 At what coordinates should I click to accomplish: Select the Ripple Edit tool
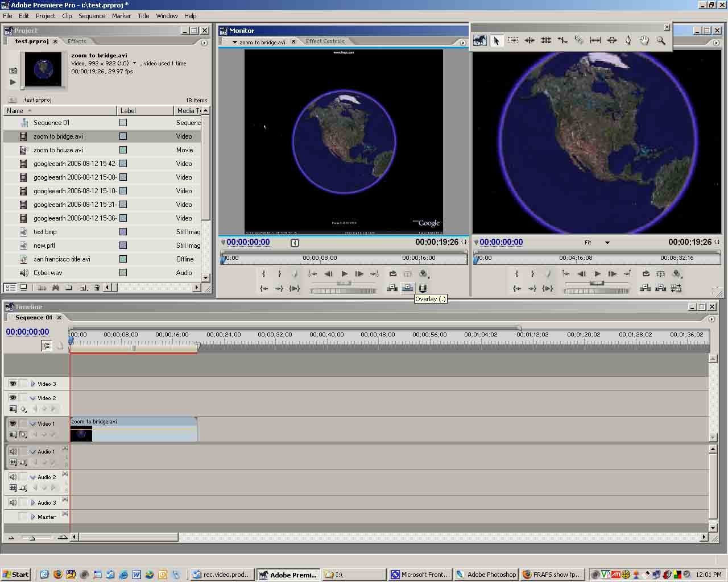530,40
